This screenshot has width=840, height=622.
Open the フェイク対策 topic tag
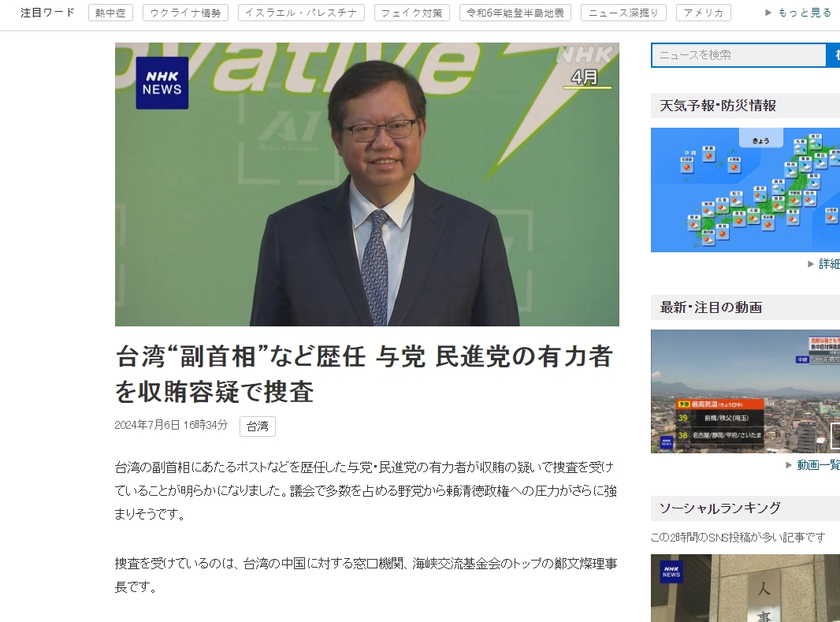(411, 13)
